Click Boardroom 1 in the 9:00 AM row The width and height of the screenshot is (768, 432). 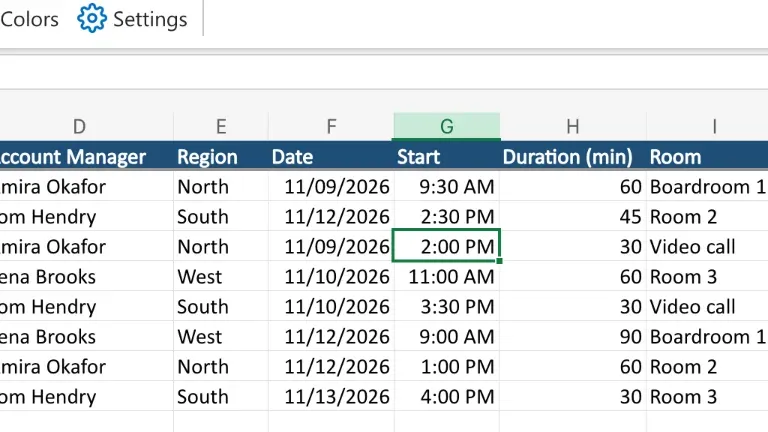click(707, 336)
